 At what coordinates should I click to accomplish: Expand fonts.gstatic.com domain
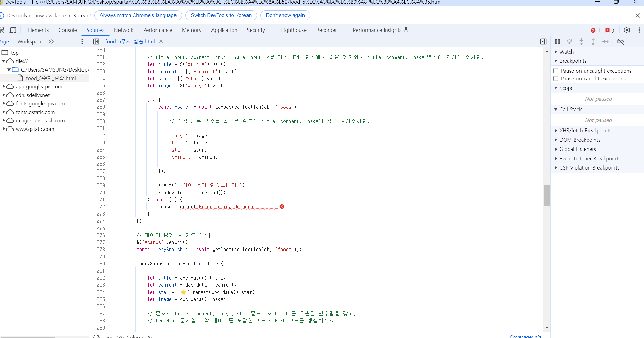(x=4, y=112)
